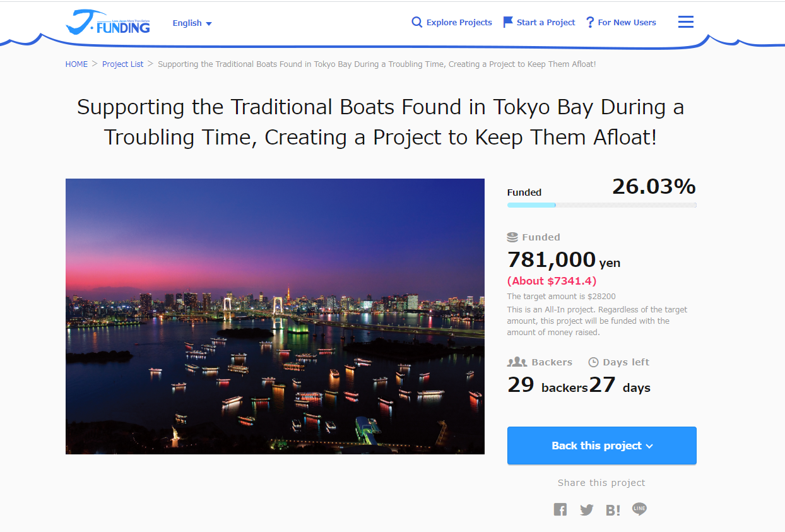Share the project on LINE
The width and height of the screenshot is (785, 532).
pyautogui.click(x=640, y=509)
